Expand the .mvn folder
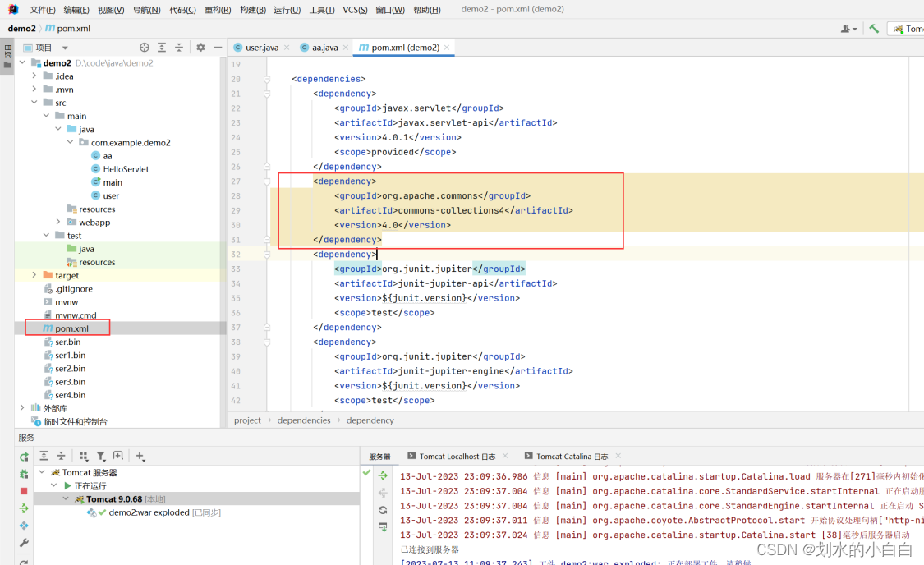The image size is (924, 565). click(x=34, y=89)
